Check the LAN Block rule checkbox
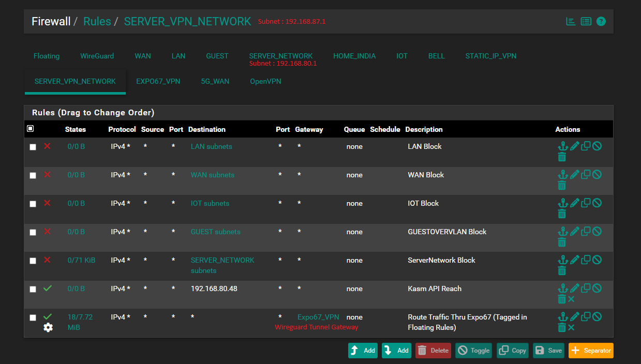 (33, 147)
